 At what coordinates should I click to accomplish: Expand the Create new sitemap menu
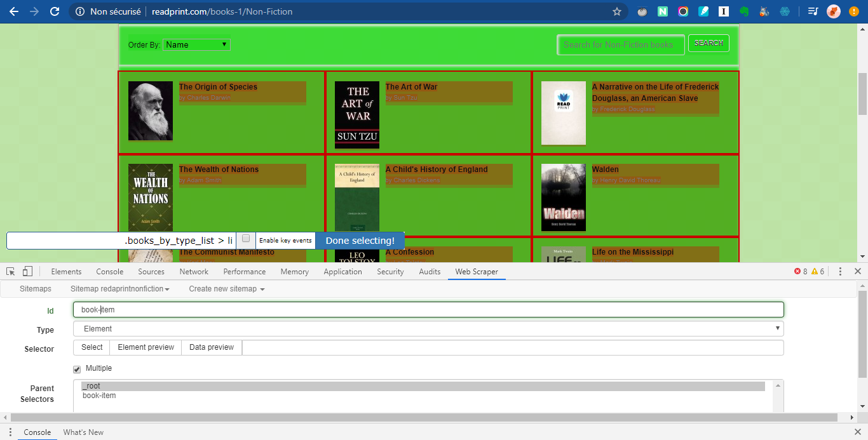(226, 289)
